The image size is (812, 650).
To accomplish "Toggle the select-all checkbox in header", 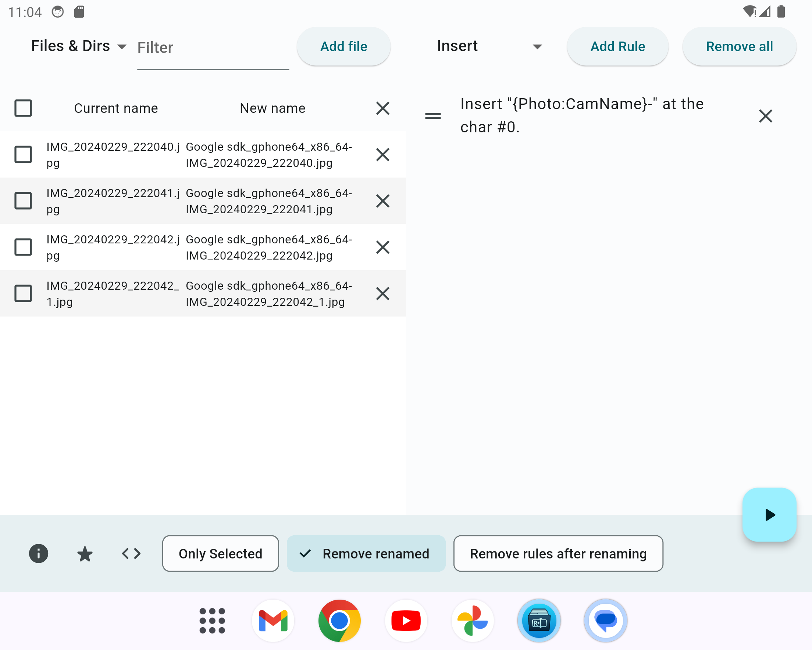I will (23, 108).
